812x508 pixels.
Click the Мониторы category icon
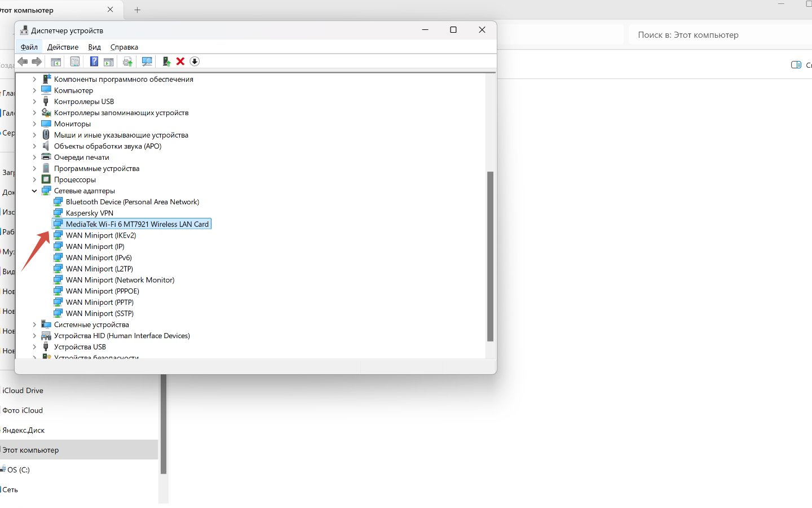46,124
